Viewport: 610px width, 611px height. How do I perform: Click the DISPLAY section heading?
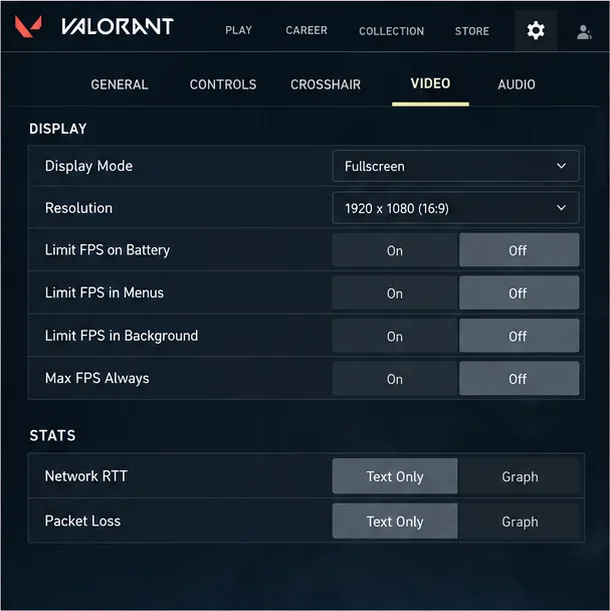tap(58, 129)
